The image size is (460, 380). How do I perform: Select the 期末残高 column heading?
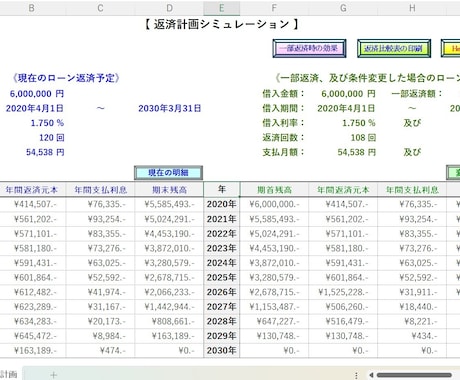point(169,190)
